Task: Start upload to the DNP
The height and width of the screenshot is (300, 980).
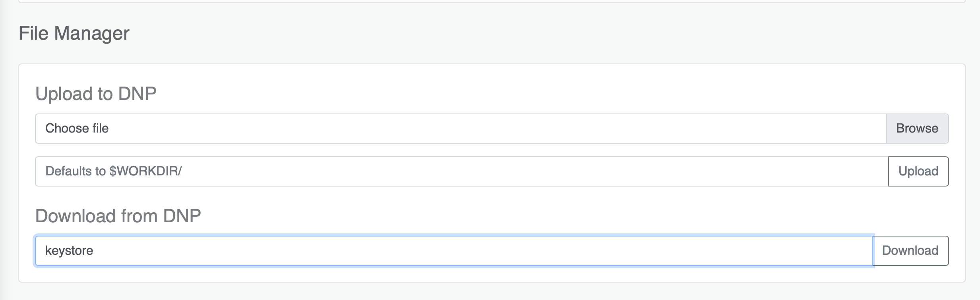Action: click(x=918, y=171)
